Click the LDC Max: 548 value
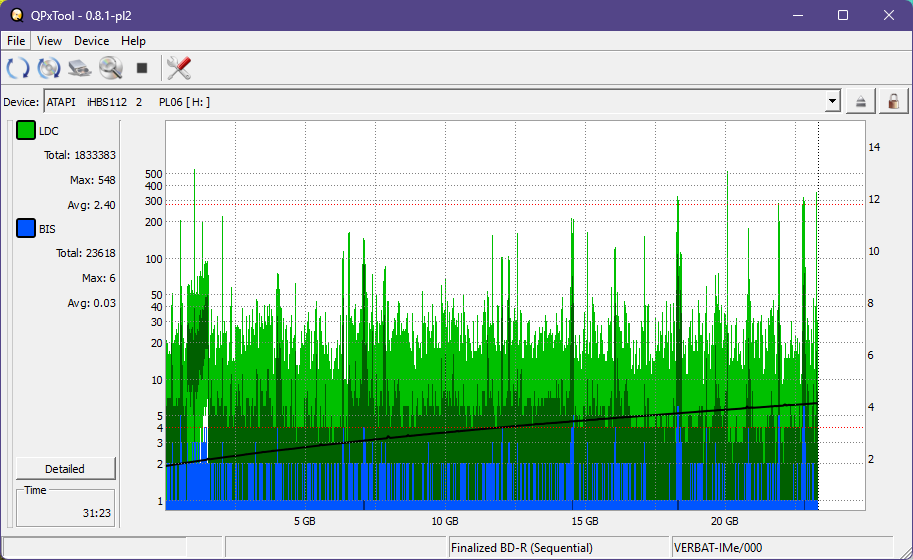Viewport: 913px width, 560px height. coord(93,180)
